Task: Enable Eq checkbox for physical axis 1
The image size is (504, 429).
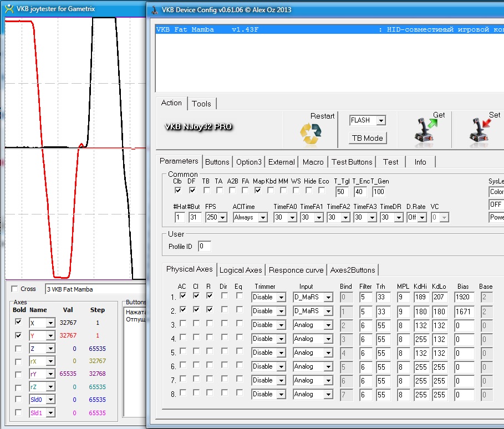Action: click(x=239, y=295)
